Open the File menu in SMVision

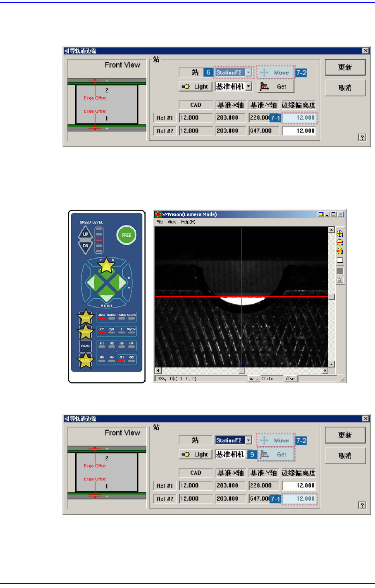point(160,222)
